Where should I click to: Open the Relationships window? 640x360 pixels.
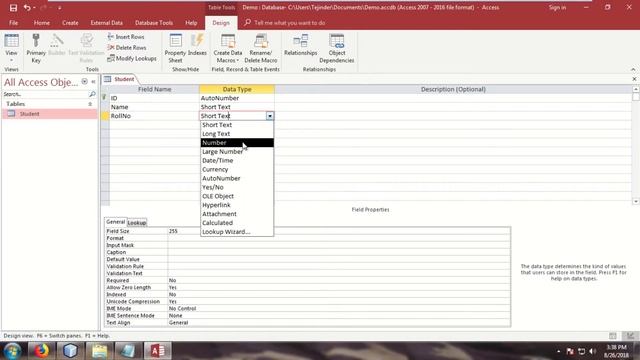(x=300, y=45)
